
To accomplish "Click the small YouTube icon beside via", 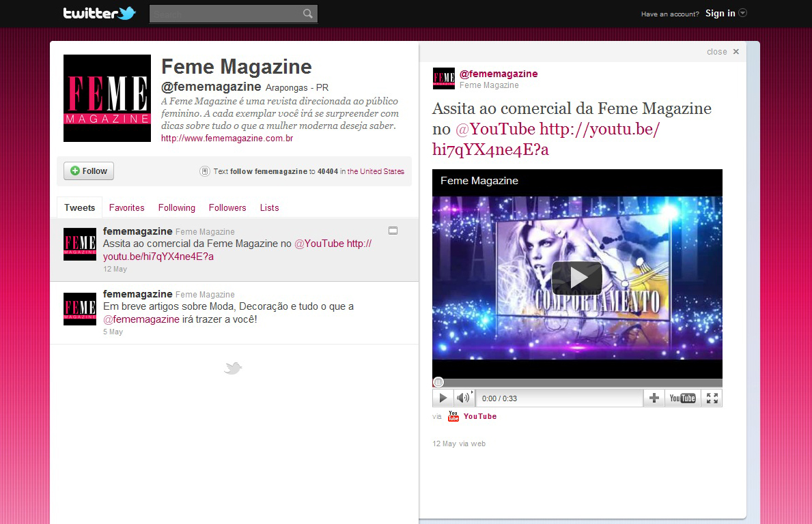I will [x=453, y=416].
